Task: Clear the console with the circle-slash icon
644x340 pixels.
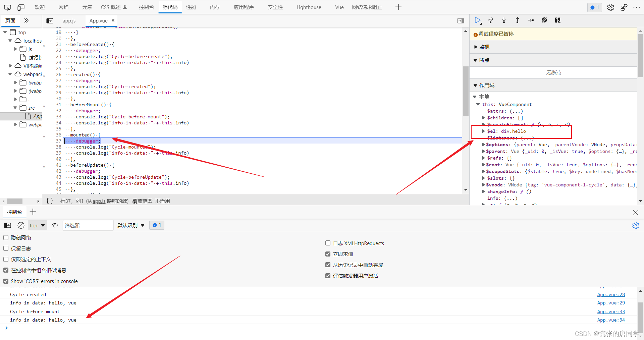Action: click(21, 225)
